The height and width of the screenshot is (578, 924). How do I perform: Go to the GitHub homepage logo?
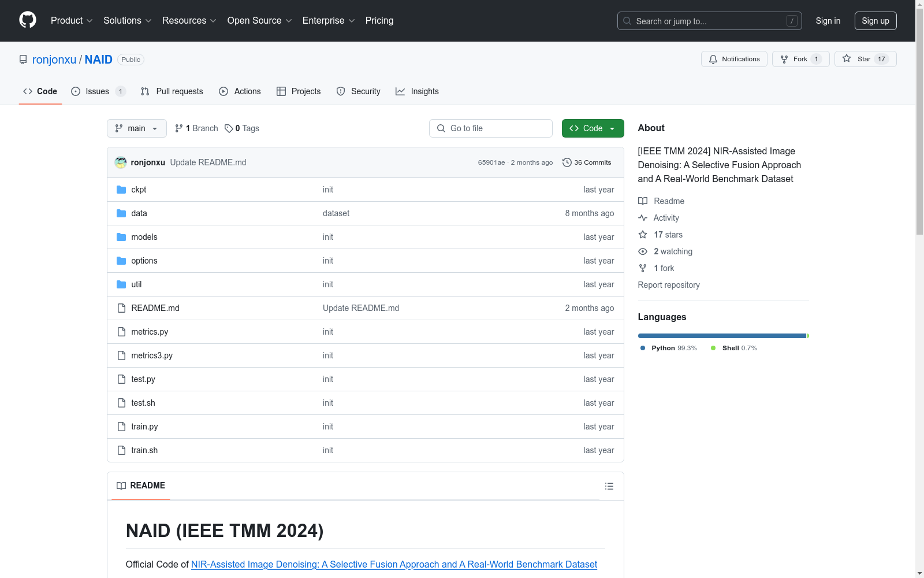coord(28,20)
